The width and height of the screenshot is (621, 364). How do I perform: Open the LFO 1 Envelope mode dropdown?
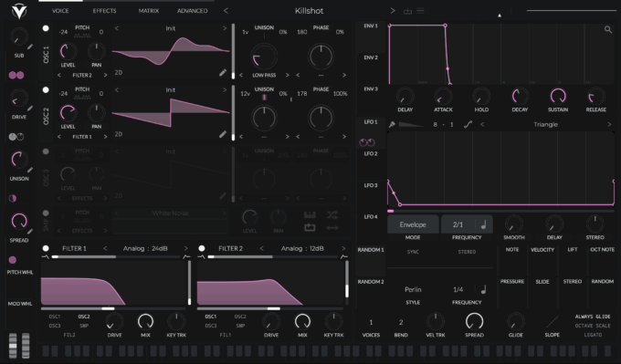413,224
